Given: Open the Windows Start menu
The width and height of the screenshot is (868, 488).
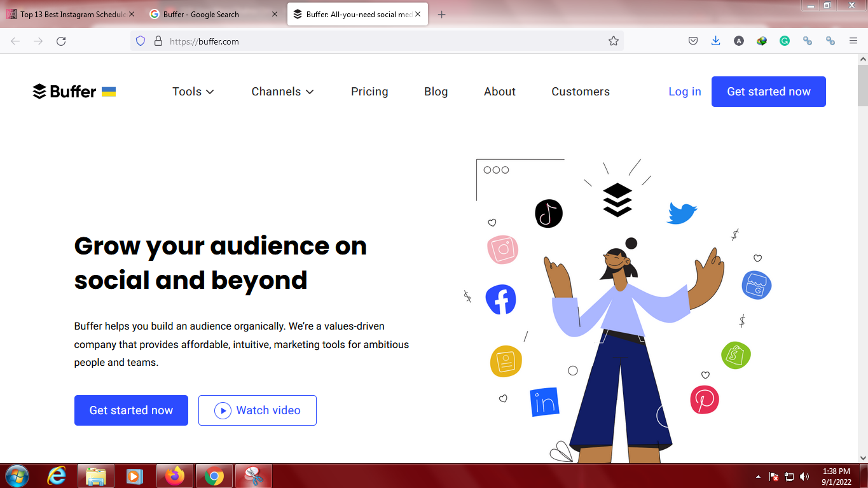Looking at the screenshot, I should [x=17, y=476].
